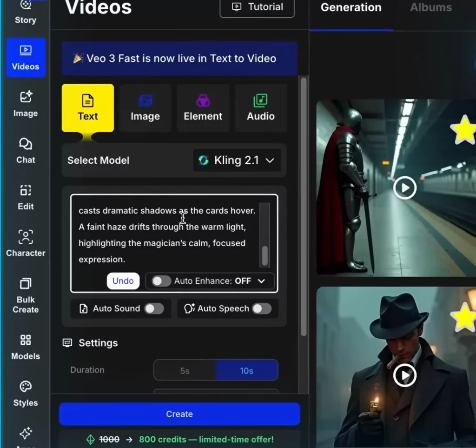The width and height of the screenshot is (476, 448).
Task: Open the Models sidebar section
Action: click(26, 347)
